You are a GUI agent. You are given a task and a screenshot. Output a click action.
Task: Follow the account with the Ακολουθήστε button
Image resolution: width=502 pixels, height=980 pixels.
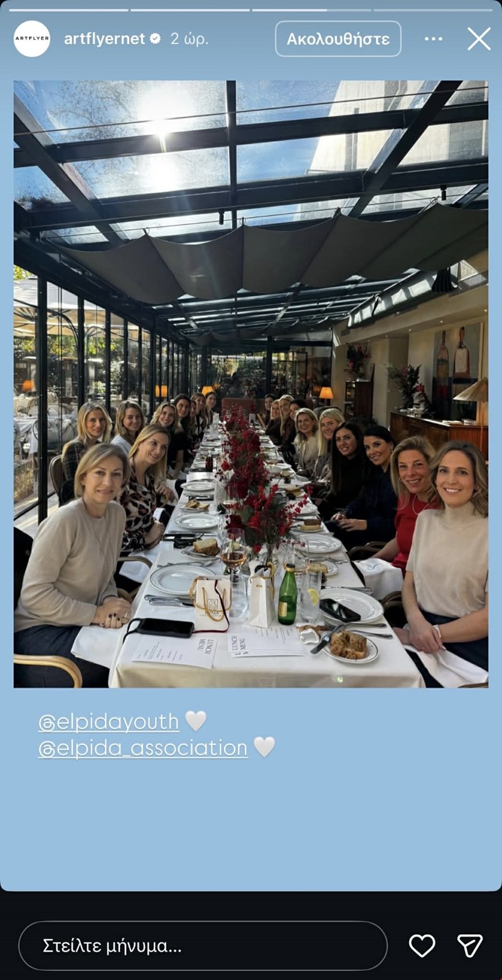(x=338, y=39)
